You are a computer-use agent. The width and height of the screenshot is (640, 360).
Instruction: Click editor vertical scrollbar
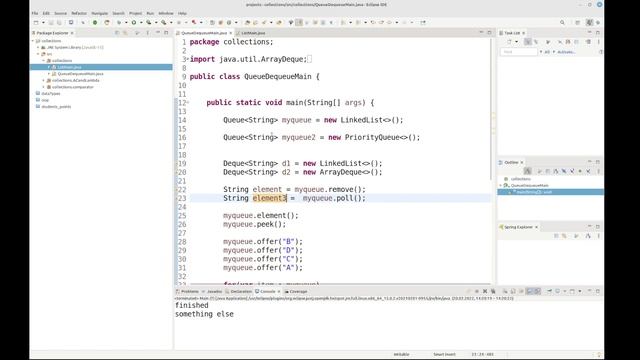[492, 109]
